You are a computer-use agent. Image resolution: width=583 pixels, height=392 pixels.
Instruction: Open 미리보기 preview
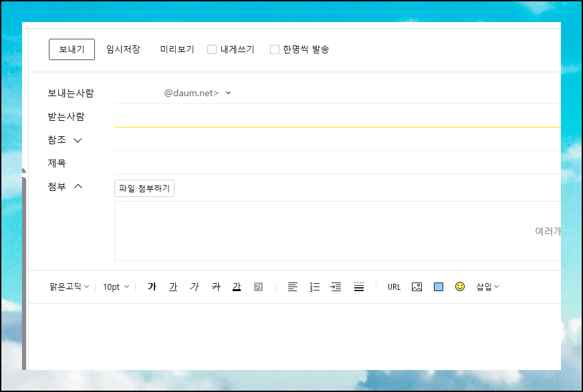point(177,49)
